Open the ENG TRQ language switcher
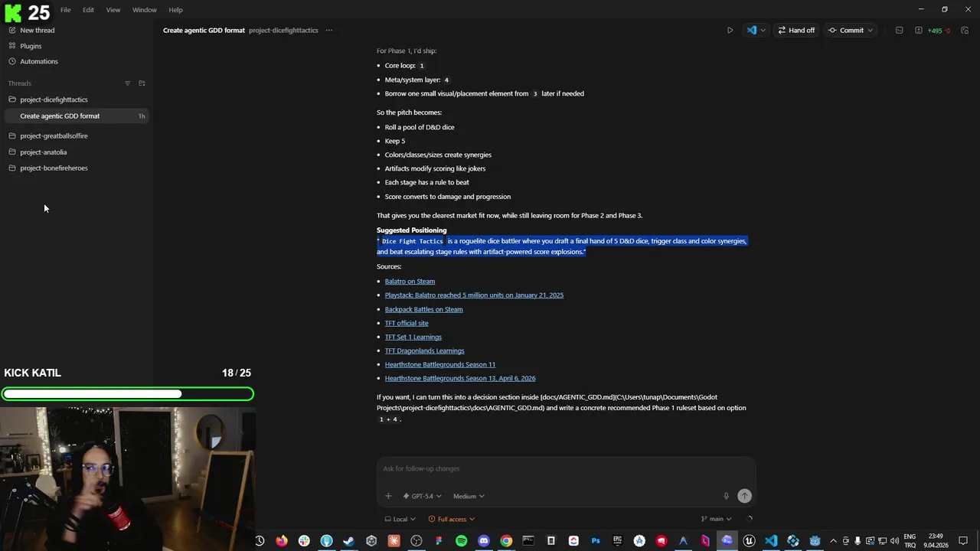Image resolution: width=980 pixels, height=551 pixels. coord(910,541)
